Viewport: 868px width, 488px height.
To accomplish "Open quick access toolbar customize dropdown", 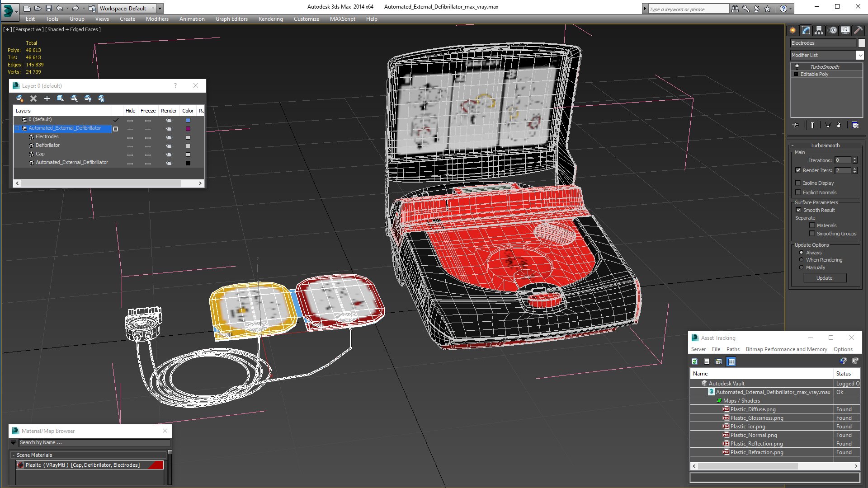I will point(160,8).
